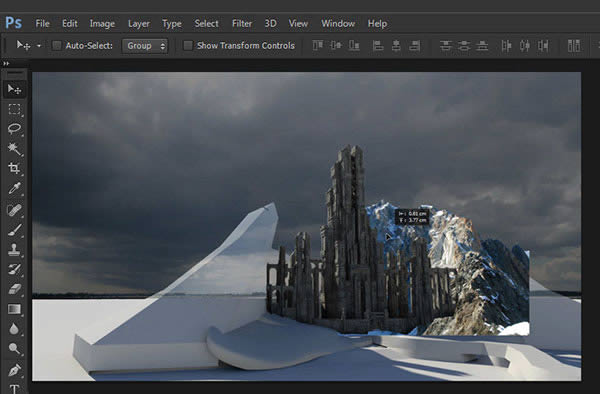Expand the collapsed toolbox panel arrows

pos(6,63)
